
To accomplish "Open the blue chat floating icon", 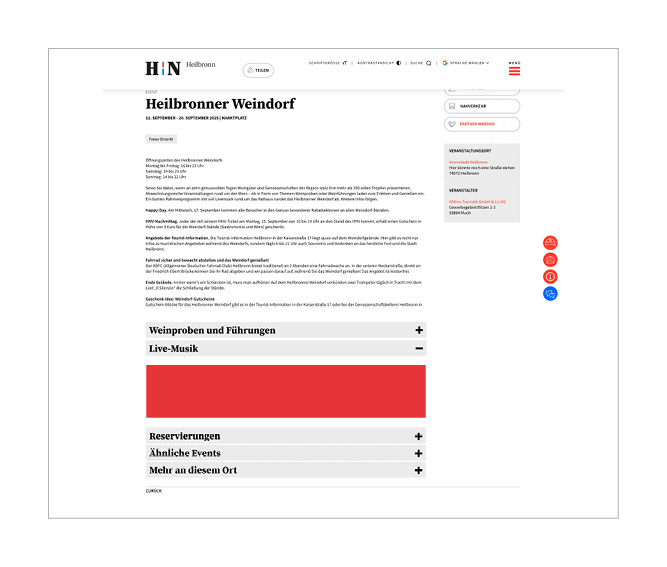I will pyautogui.click(x=550, y=294).
